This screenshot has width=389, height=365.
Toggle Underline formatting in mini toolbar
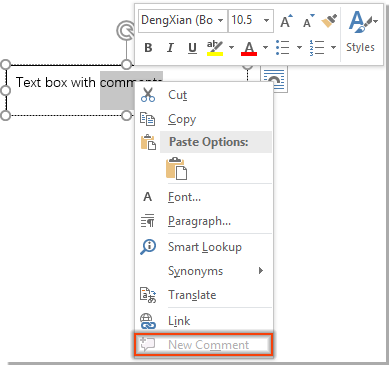point(192,48)
